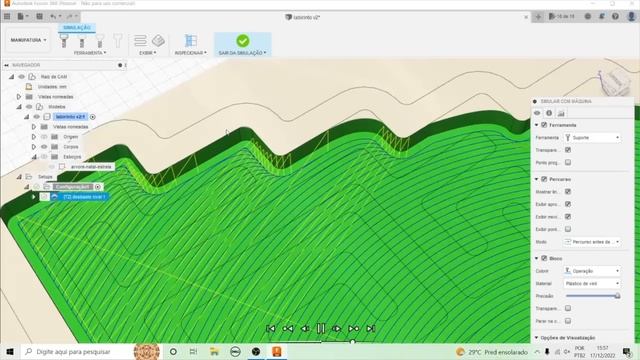The width and height of the screenshot is (640, 360).
Task: Click the Save icon in top bar
Action: [x=39, y=16]
